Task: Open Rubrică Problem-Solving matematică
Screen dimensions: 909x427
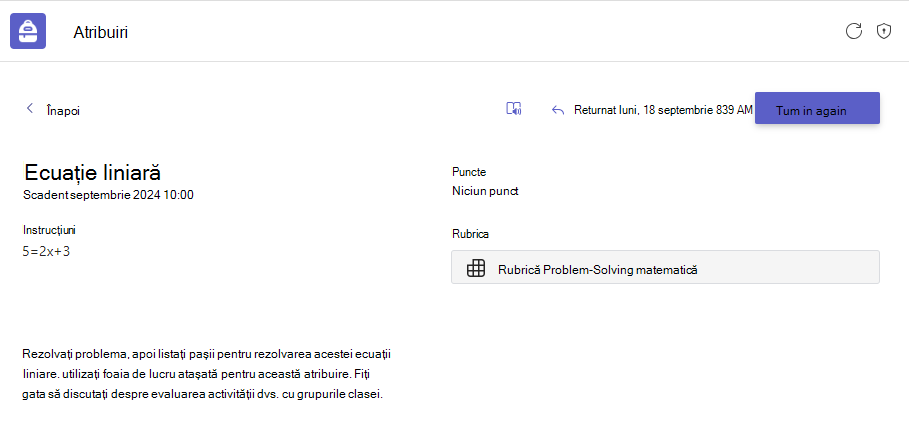Action: point(665,267)
